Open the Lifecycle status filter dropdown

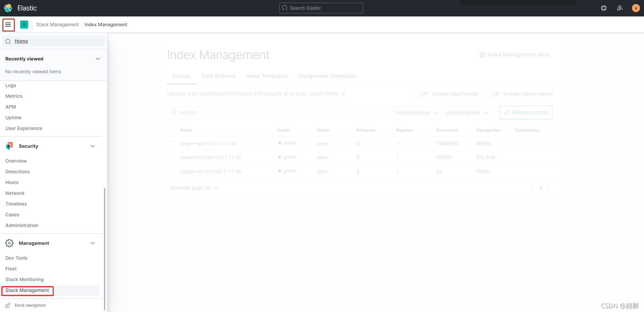[x=417, y=113]
